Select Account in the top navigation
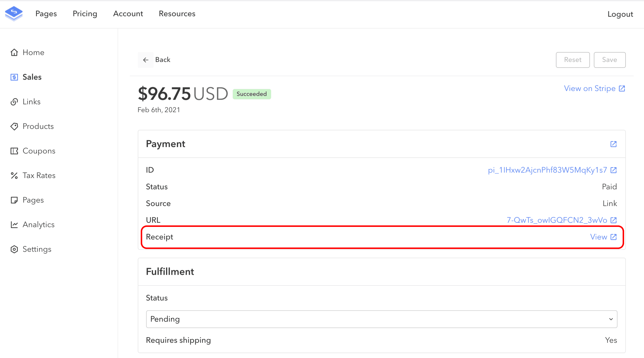Screen dimensions: 644x358 [x=128, y=14]
